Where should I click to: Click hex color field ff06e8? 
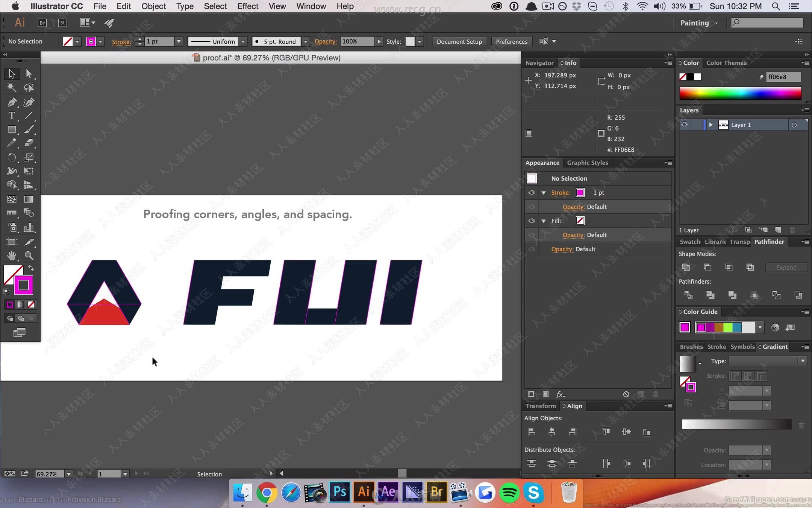point(783,77)
